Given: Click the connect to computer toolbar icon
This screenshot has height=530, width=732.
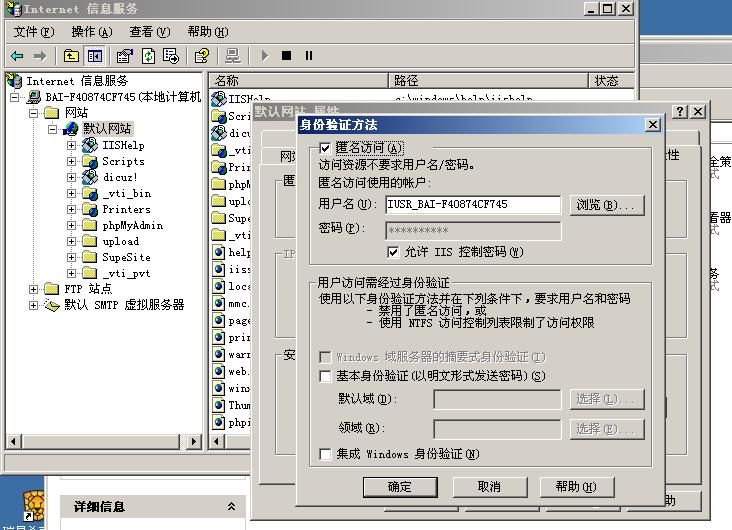Looking at the screenshot, I should pos(232,56).
